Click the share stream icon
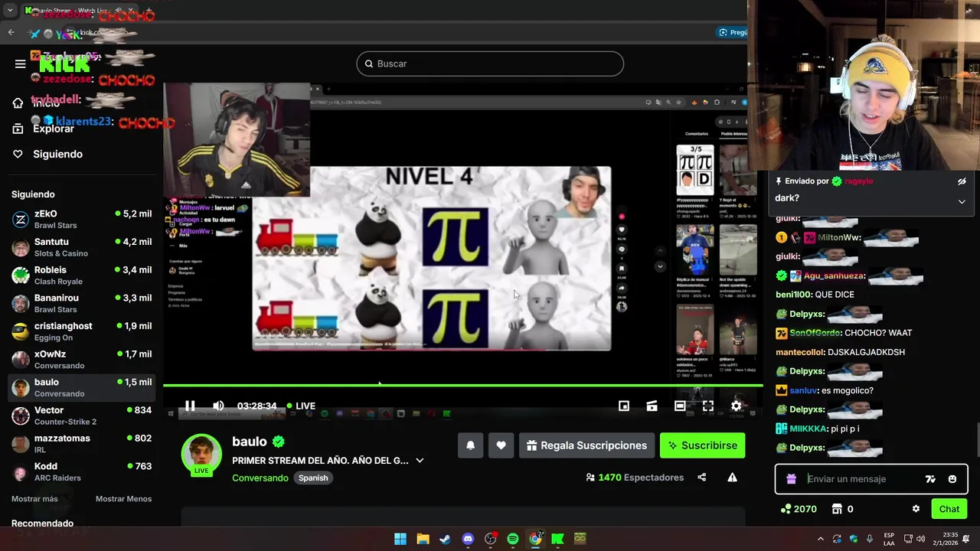Viewport: 980px width, 551px height. pos(701,478)
